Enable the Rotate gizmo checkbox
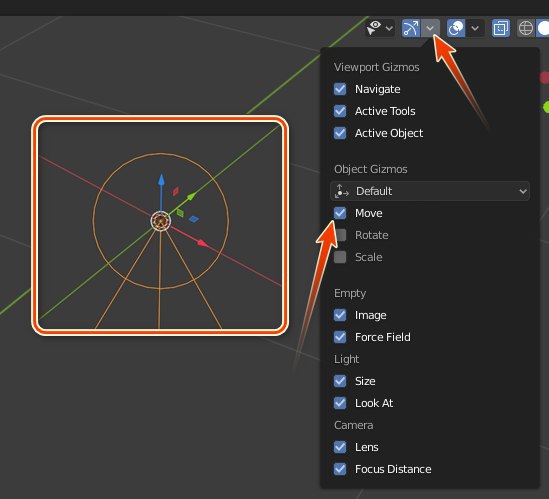The image size is (549, 499). (x=340, y=235)
